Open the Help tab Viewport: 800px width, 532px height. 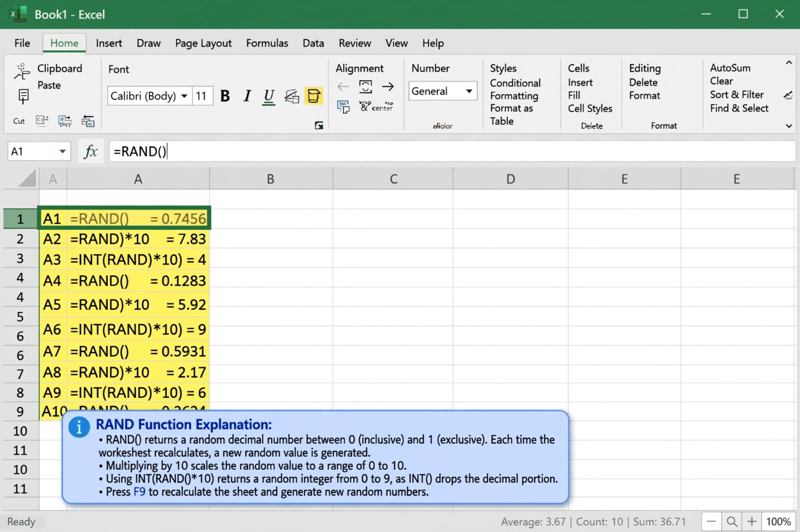[433, 43]
